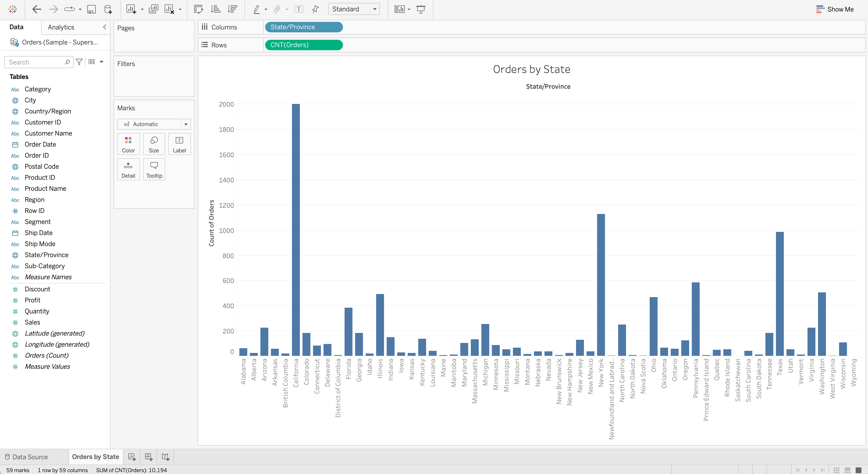Save the workbook
The height and width of the screenshot is (474, 868).
pyautogui.click(x=91, y=9)
